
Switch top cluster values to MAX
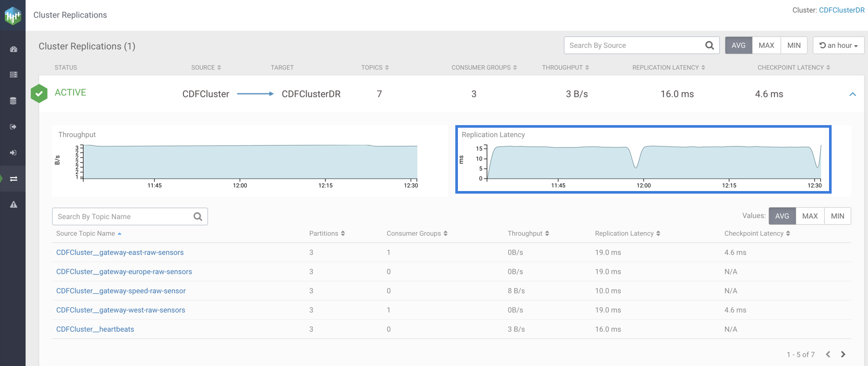tap(766, 46)
